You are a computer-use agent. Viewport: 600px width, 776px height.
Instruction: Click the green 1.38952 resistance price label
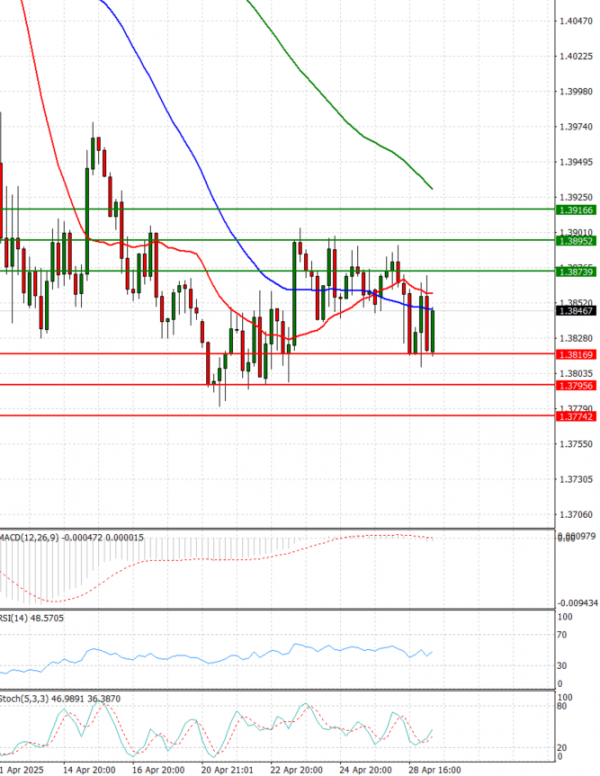coord(576,241)
